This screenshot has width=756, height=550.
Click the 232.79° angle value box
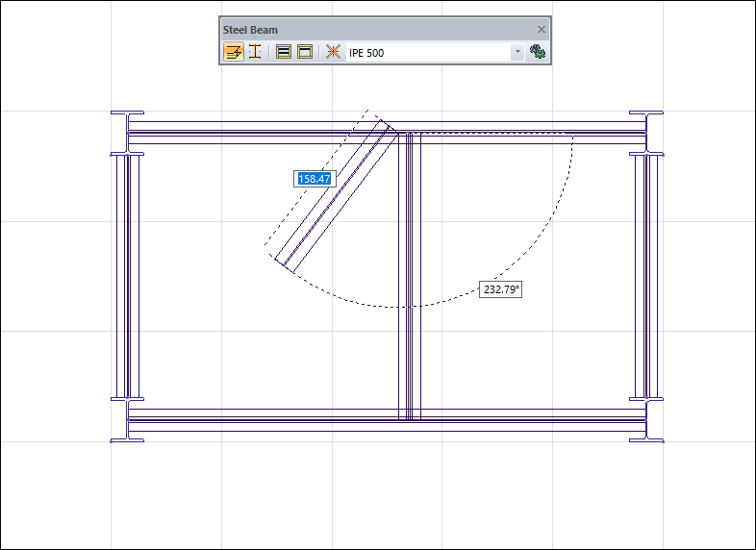tap(500, 289)
